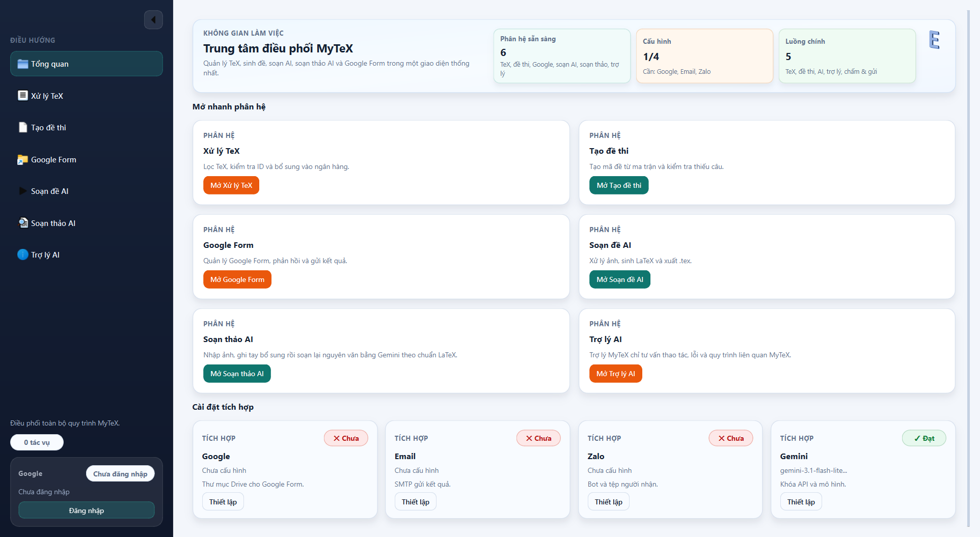Open Mở Soạn thảo AI module
Image resolution: width=980 pixels, height=537 pixels.
click(x=237, y=374)
